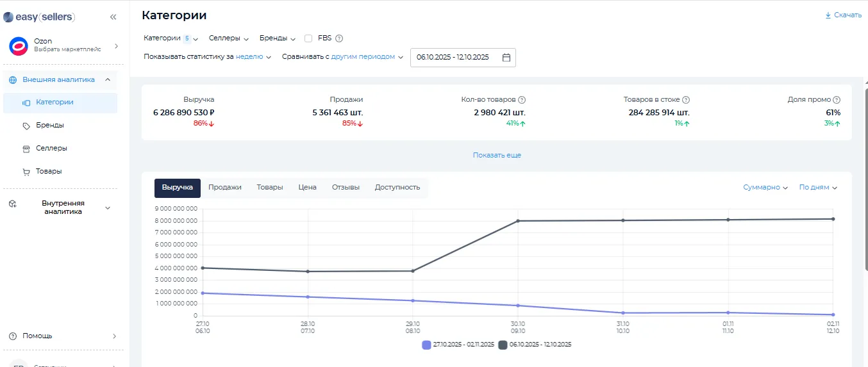Click info icon next to Товаров в стоке

click(686, 100)
